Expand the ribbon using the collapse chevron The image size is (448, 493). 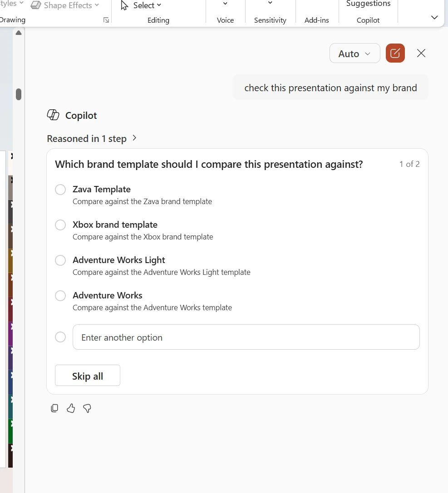tap(434, 17)
